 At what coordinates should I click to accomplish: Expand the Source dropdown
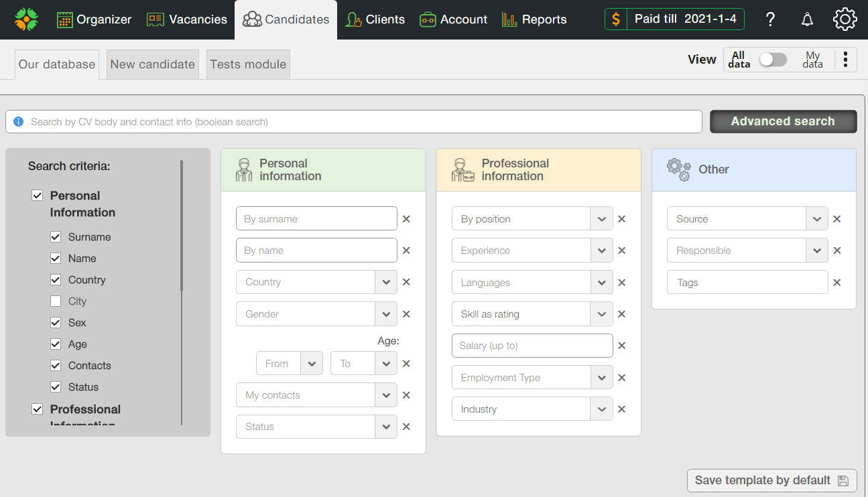click(816, 219)
